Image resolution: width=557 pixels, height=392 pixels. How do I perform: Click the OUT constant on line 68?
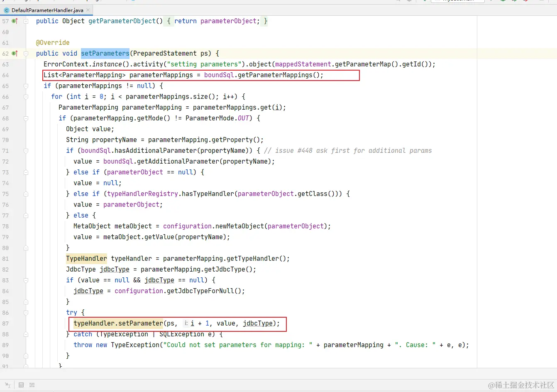243,118
